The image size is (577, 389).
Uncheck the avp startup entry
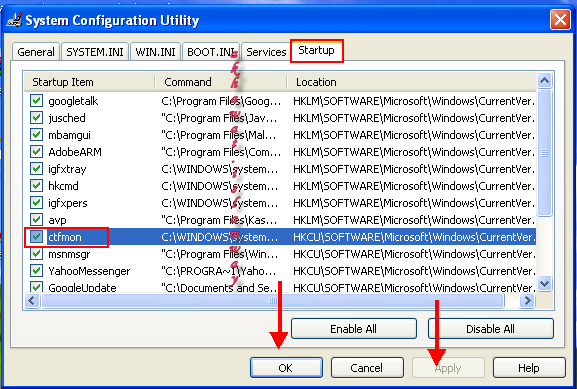[x=36, y=220]
